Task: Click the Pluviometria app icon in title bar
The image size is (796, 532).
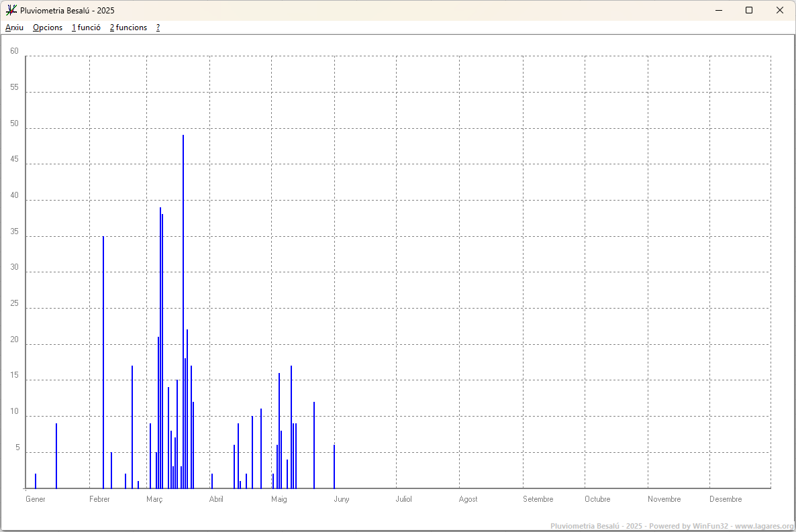Action: click(11, 10)
